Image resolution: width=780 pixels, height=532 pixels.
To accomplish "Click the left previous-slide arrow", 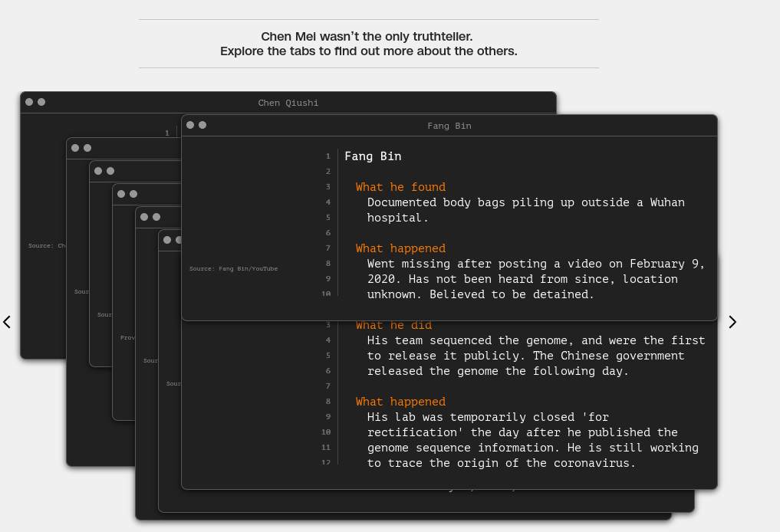I will (x=7, y=322).
